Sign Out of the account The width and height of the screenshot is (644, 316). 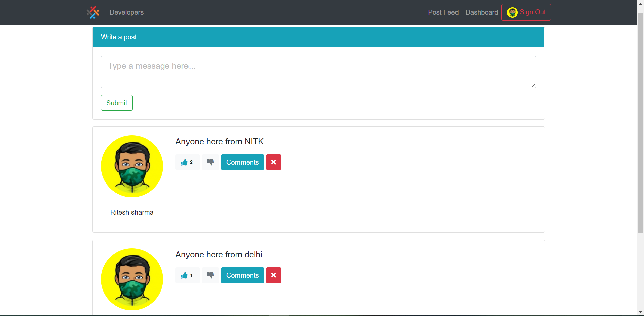pyautogui.click(x=533, y=12)
